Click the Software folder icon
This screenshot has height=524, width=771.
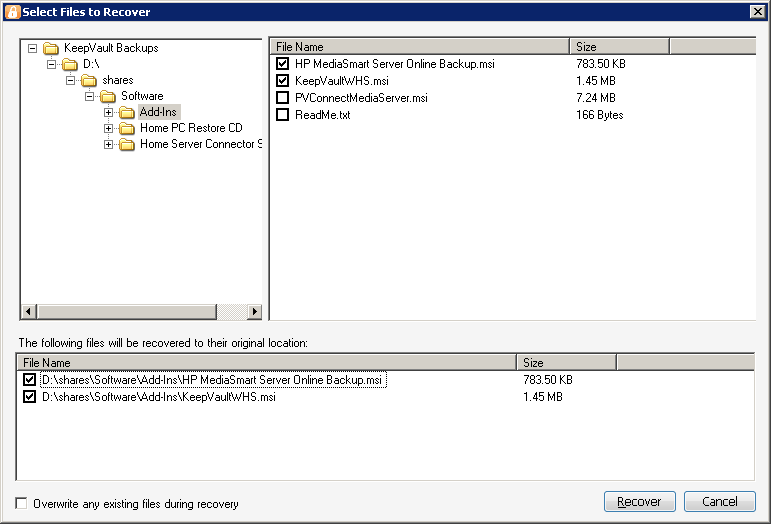tap(108, 96)
